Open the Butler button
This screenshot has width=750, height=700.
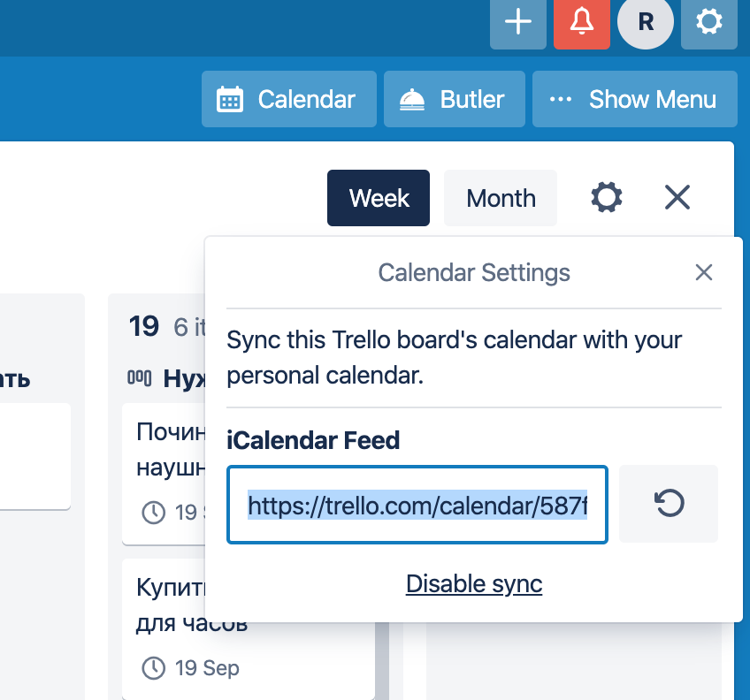coord(455,99)
